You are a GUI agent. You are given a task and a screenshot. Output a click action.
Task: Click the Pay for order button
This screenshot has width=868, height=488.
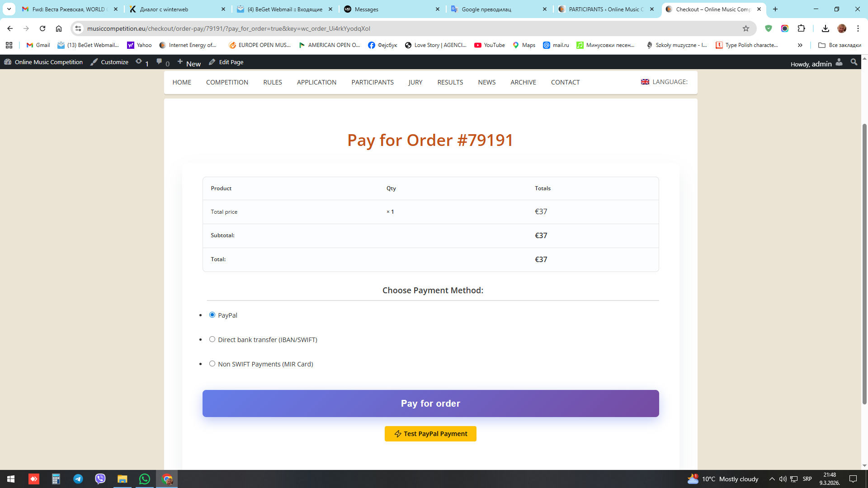click(x=430, y=404)
